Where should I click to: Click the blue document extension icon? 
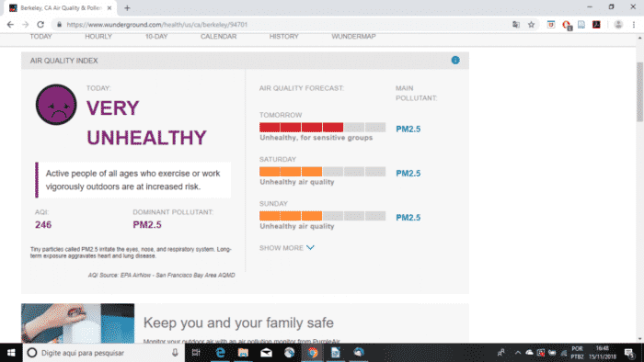click(581, 25)
